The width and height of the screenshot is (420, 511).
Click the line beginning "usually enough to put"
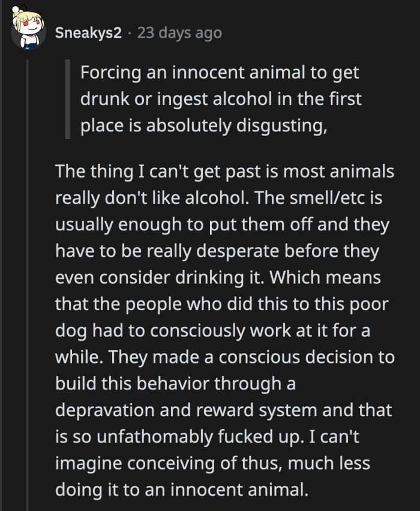coord(223,224)
